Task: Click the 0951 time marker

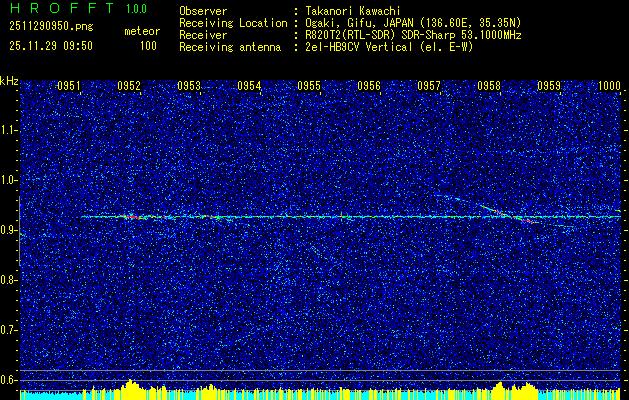Action: coord(69,86)
